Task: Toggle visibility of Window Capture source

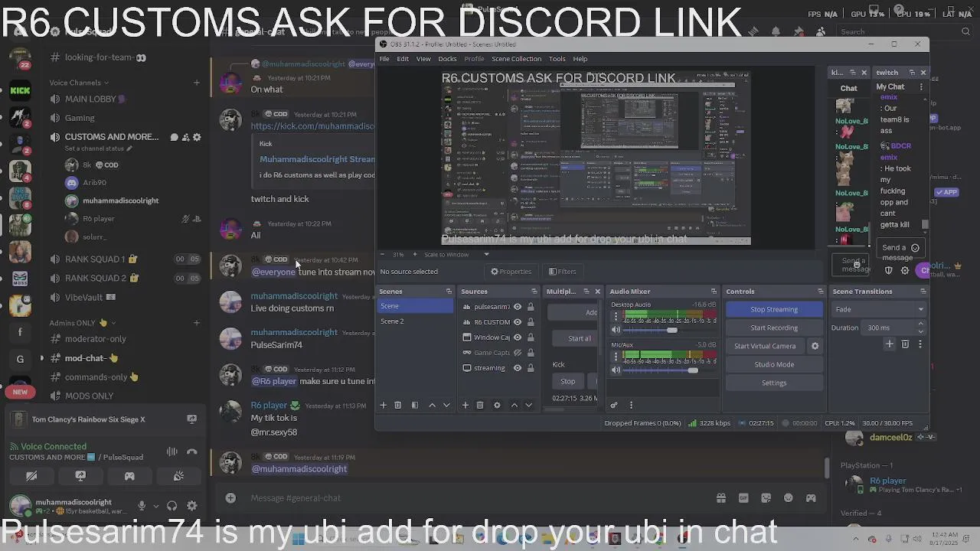Action: (x=518, y=337)
